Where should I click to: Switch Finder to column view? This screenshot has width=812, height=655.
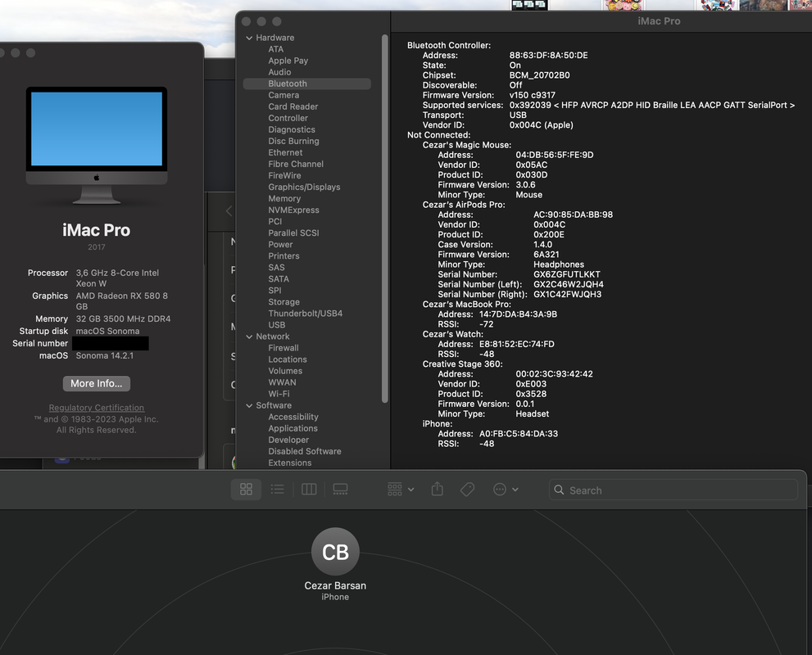click(x=309, y=490)
